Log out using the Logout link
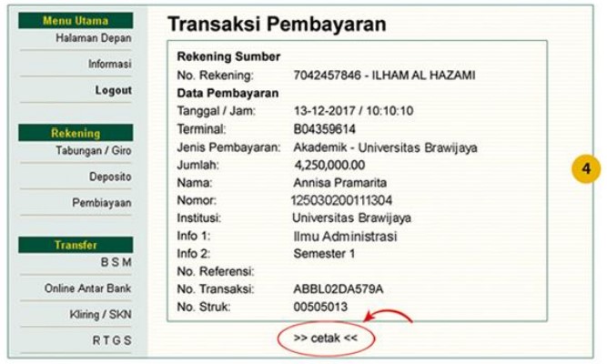The height and width of the screenshot is (364, 607). point(114,90)
